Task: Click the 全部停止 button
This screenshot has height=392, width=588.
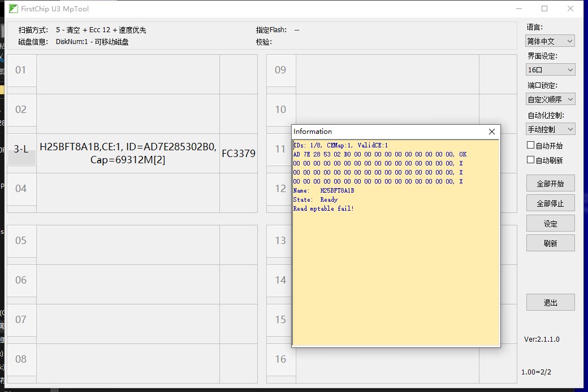Action: (x=550, y=203)
